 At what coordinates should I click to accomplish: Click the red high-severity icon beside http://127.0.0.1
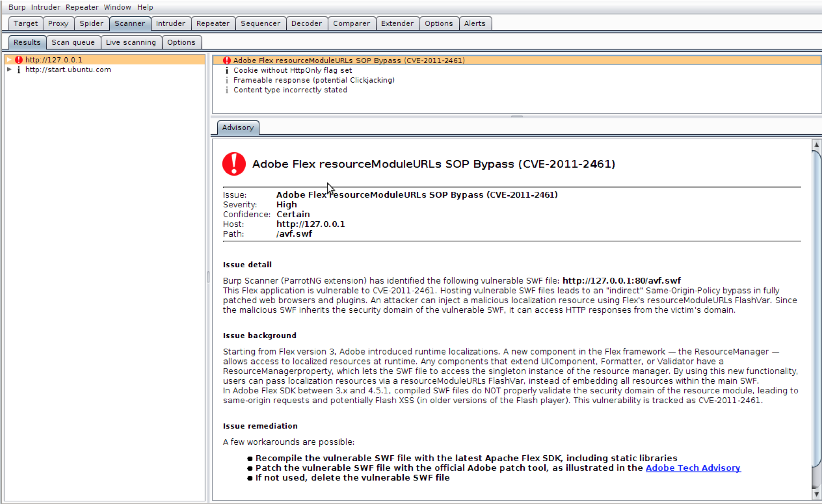click(19, 60)
